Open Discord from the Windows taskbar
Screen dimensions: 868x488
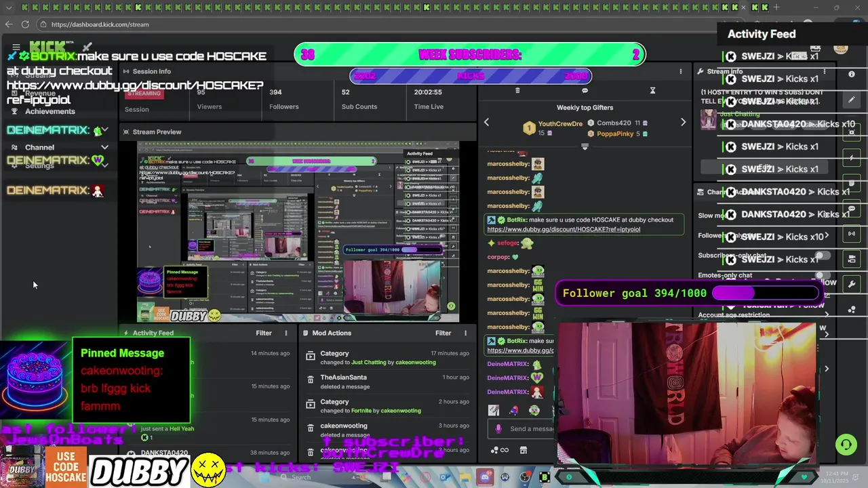coord(484,477)
